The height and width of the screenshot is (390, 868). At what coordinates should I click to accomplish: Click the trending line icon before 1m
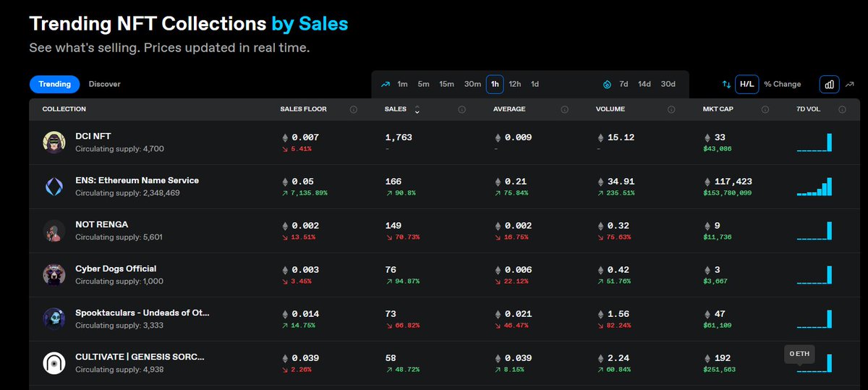pos(386,84)
